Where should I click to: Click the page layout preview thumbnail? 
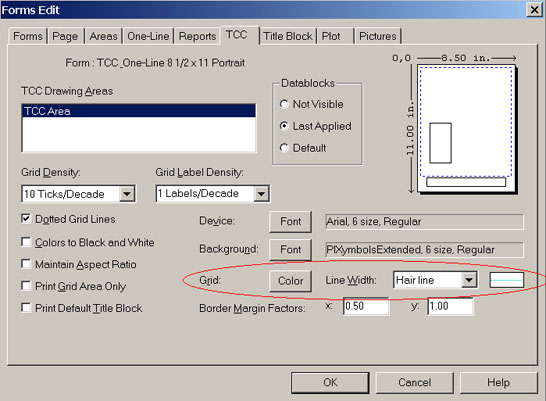pos(466,129)
